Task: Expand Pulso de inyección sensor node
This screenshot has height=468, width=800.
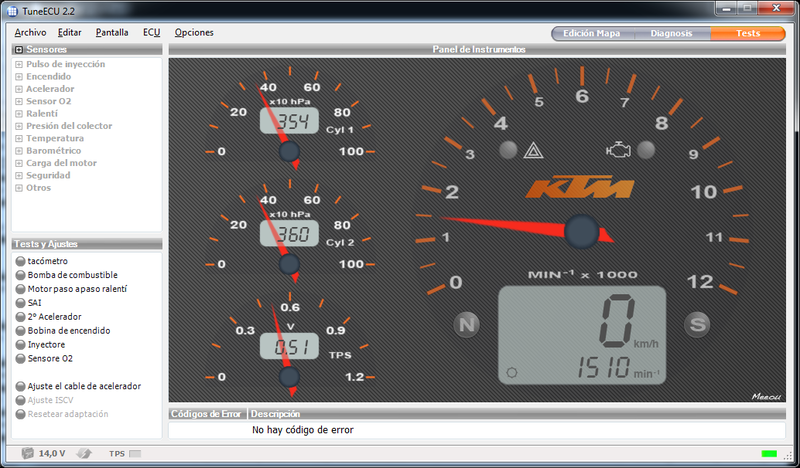Action: point(19,64)
